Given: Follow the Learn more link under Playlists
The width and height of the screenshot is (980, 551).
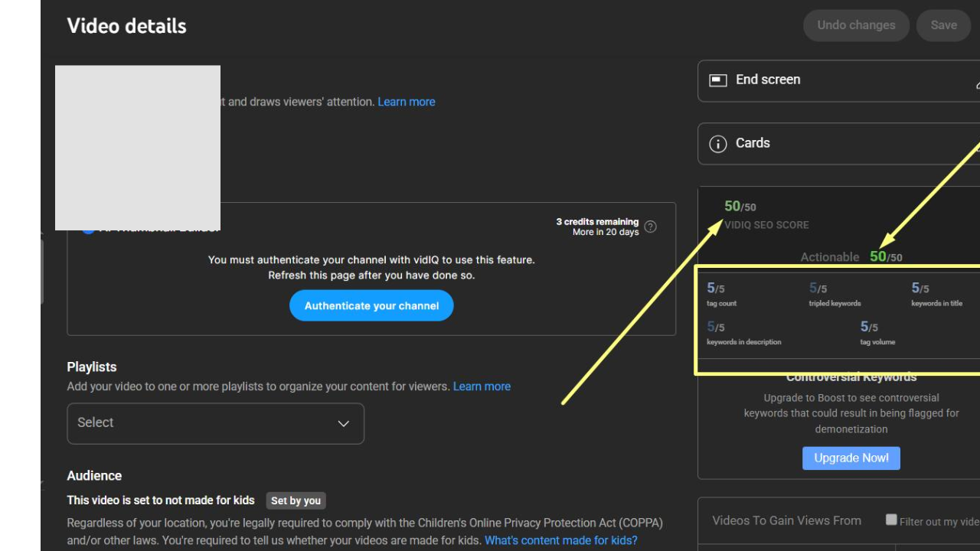Looking at the screenshot, I should 482,386.
